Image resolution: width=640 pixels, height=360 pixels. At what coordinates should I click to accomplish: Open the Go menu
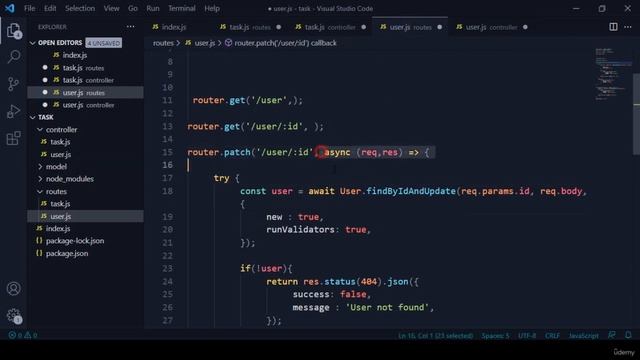pos(133,8)
